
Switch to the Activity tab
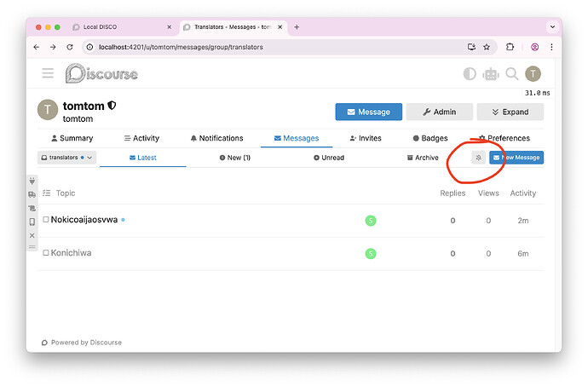click(141, 138)
